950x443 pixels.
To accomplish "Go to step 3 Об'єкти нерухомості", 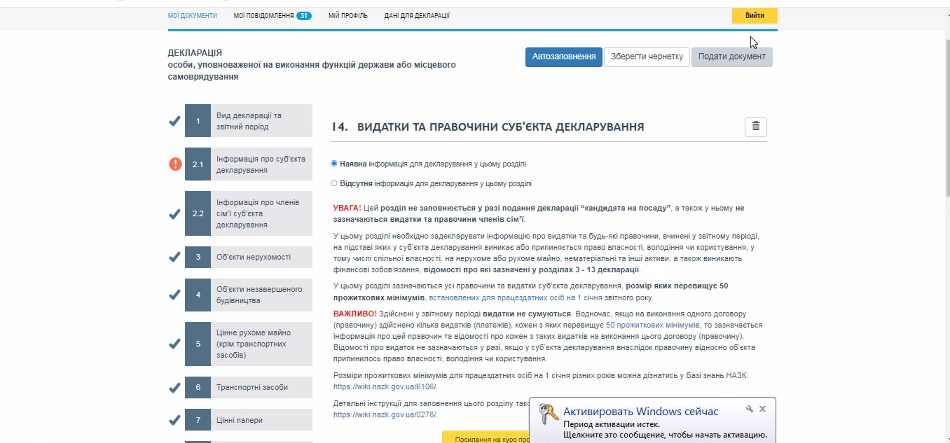I will point(247,257).
